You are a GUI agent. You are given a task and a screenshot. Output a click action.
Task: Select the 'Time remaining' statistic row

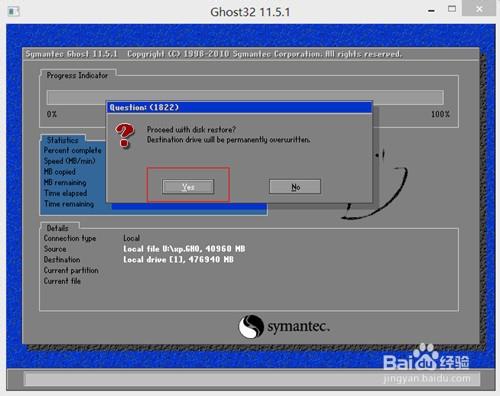69,204
